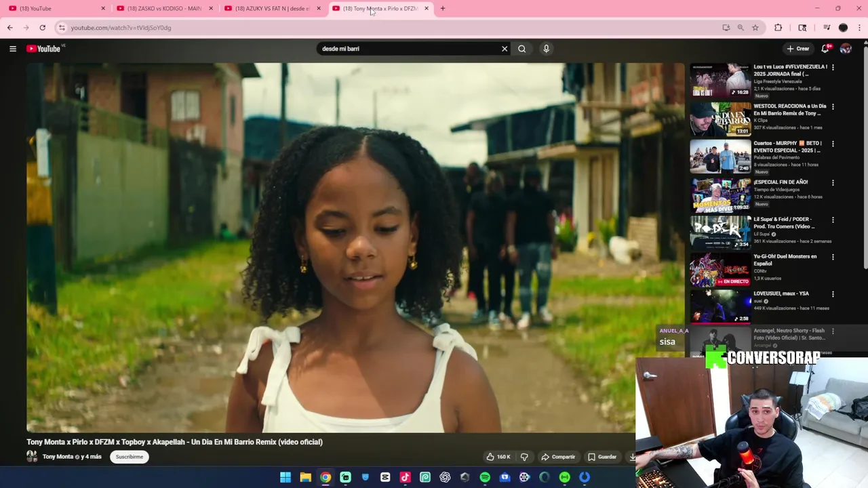Open the Tony Monta channel name
Screen dimensions: 868x488
58,457
